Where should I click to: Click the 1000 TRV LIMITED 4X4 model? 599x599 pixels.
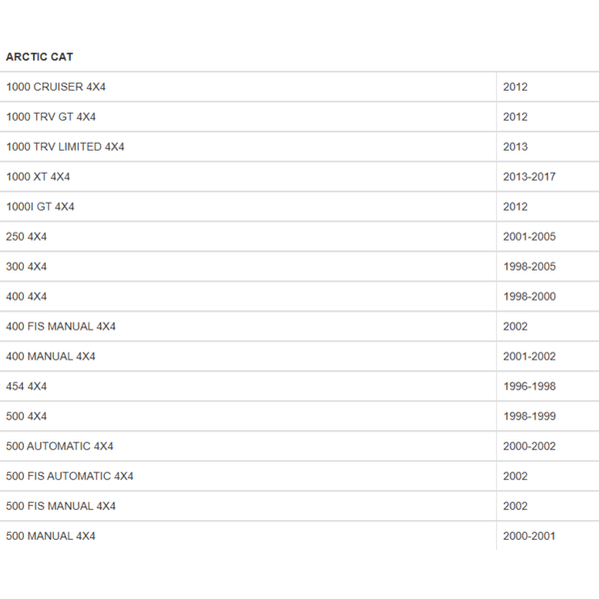pyautogui.click(x=65, y=147)
